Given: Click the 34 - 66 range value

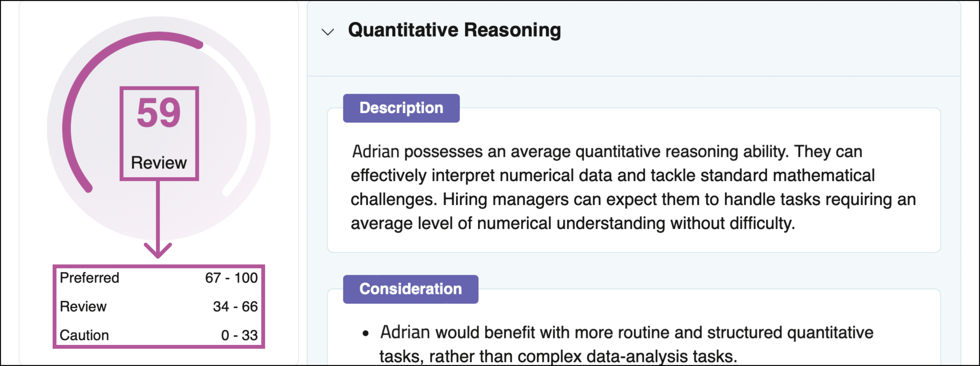Looking at the screenshot, I should pyautogui.click(x=235, y=306).
